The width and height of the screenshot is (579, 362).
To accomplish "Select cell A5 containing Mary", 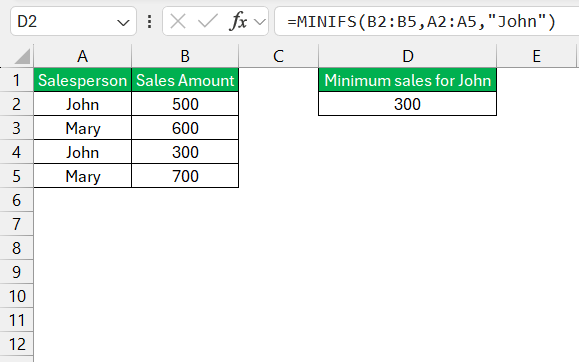I will 82,176.
